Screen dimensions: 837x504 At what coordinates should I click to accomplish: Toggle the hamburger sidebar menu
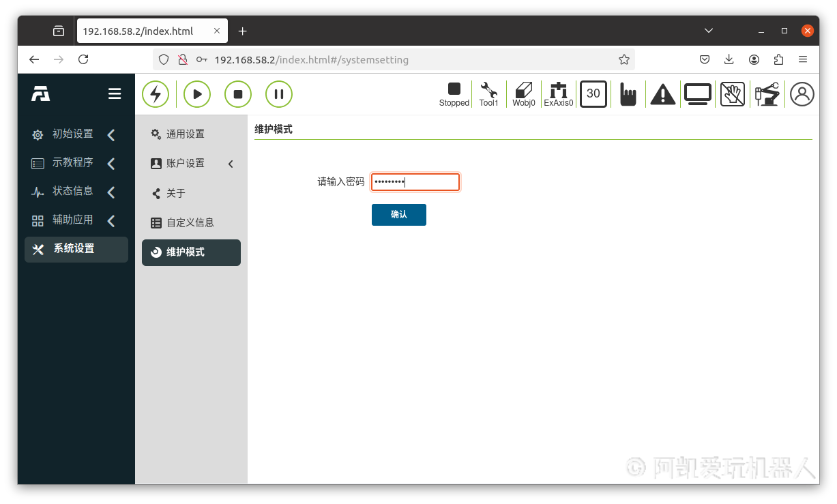tap(115, 94)
